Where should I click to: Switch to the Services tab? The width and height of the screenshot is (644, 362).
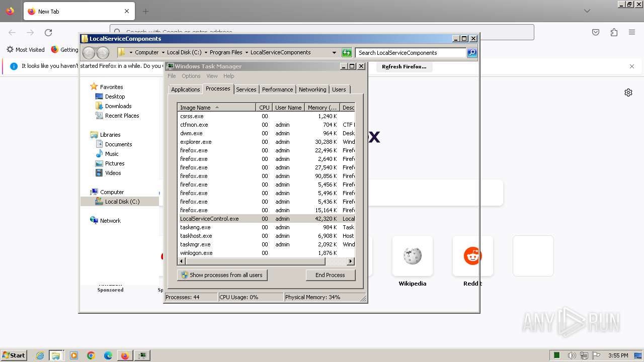(246, 89)
